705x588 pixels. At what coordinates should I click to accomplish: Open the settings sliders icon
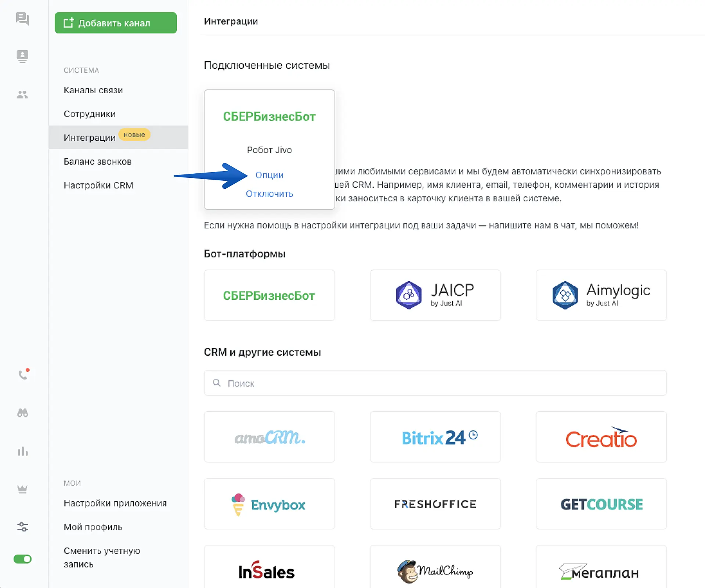[x=22, y=527]
